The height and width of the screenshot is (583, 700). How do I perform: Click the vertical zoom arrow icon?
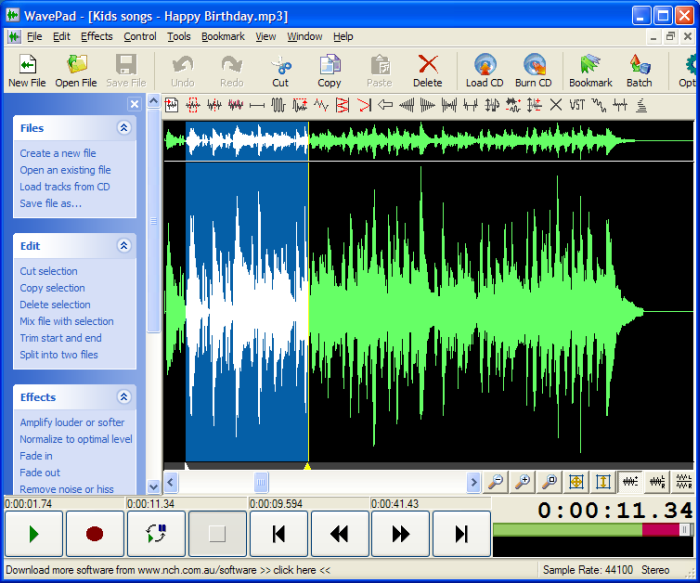tap(603, 482)
